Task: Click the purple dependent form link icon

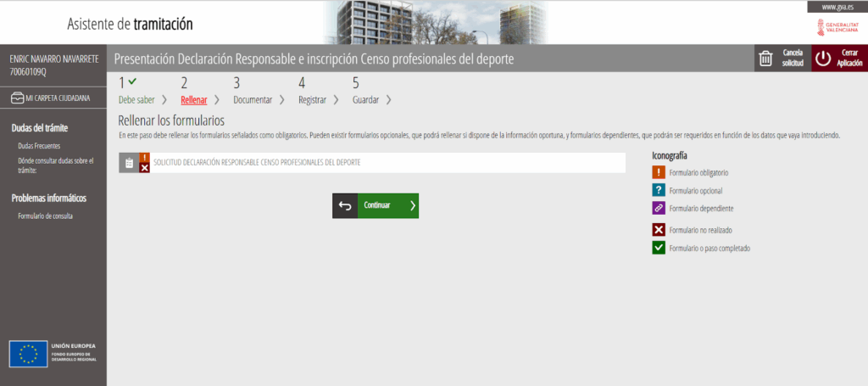Action: (x=659, y=208)
